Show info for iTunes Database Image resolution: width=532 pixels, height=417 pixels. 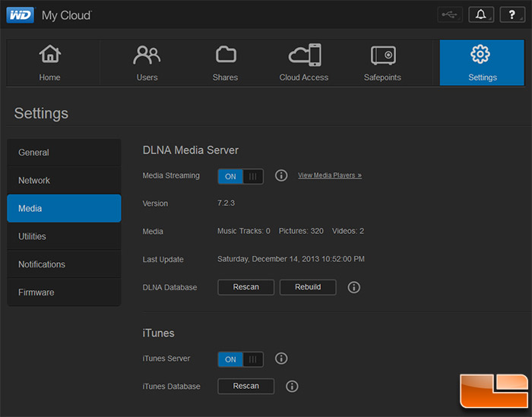click(x=292, y=386)
